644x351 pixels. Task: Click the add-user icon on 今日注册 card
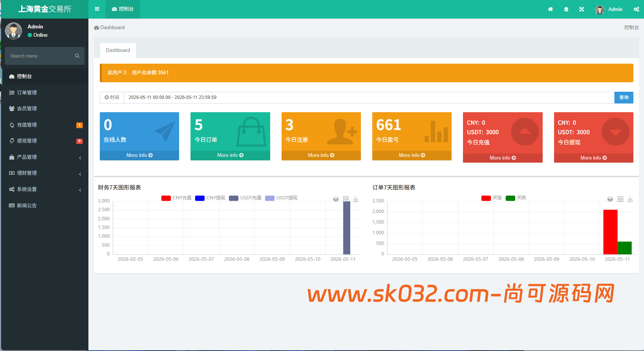tap(342, 132)
